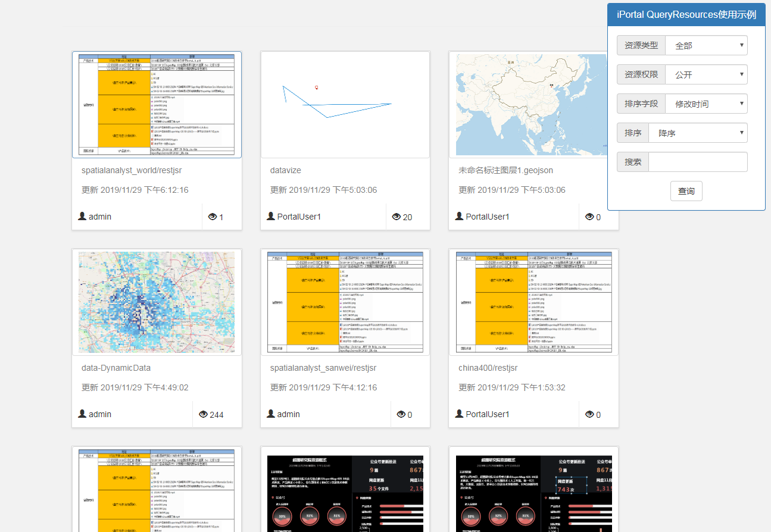Click the 查询 button
771x532 pixels.
(x=686, y=191)
